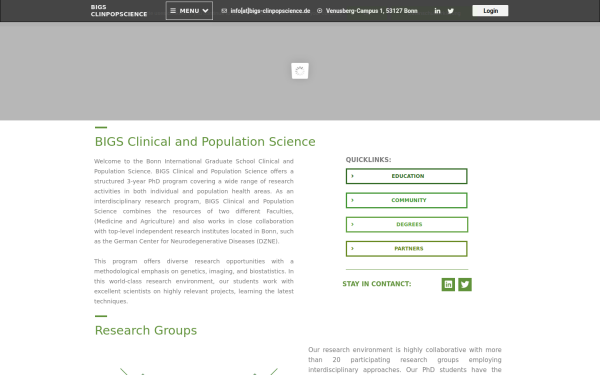
Task: Open the BIGS ClinPopScience logo link
Action: click(x=119, y=11)
